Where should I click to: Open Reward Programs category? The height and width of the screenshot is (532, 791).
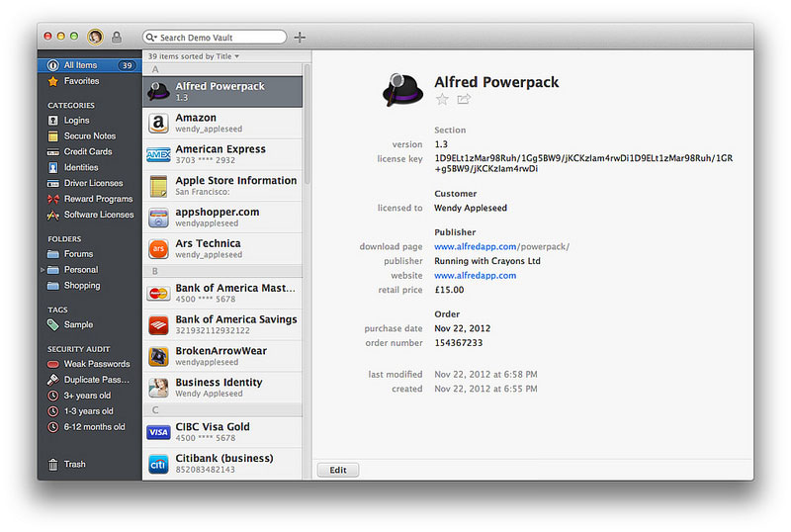click(x=98, y=199)
